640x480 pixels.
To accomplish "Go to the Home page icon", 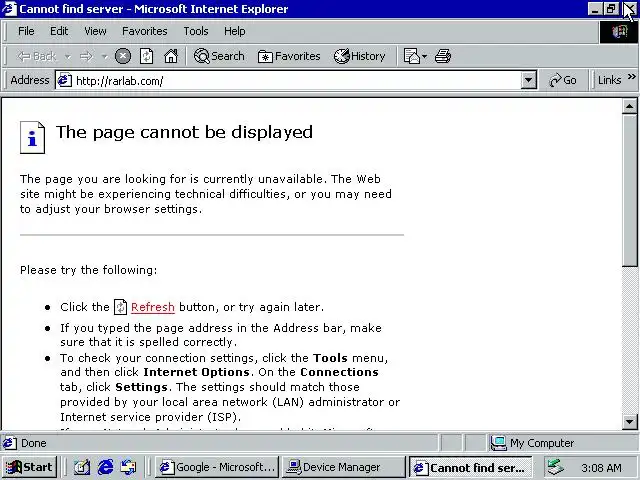I will 171,56.
